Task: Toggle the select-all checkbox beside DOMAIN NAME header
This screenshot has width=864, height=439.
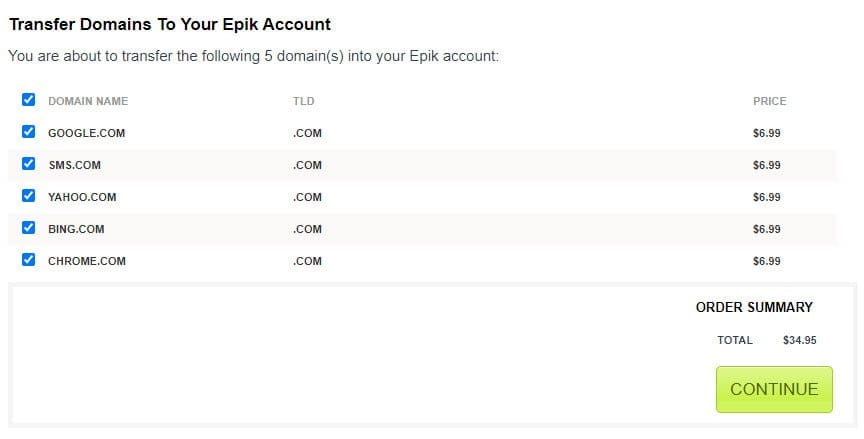Action: coord(28,100)
